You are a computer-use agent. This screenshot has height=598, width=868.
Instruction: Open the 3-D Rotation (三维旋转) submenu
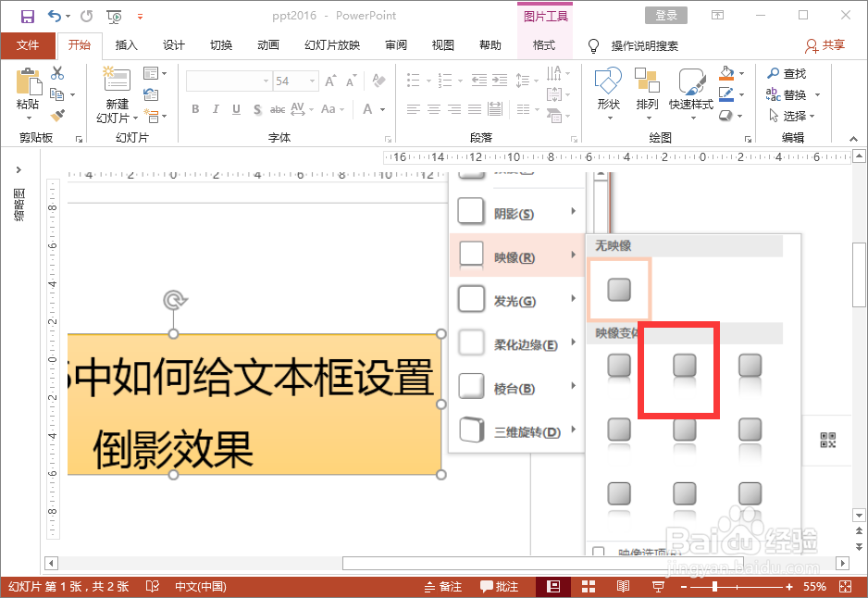click(x=517, y=430)
